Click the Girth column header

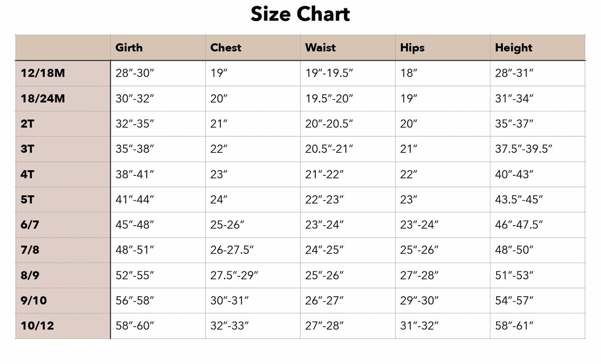pos(129,48)
